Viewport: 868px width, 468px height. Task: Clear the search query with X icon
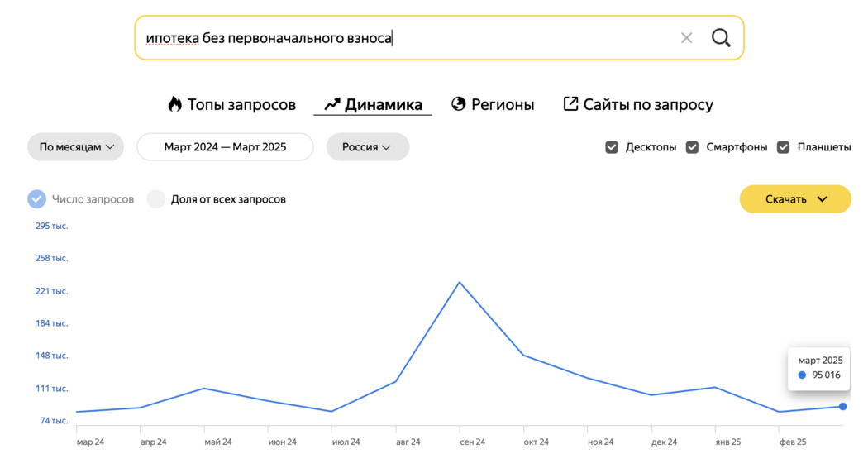click(x=686, y=38)
